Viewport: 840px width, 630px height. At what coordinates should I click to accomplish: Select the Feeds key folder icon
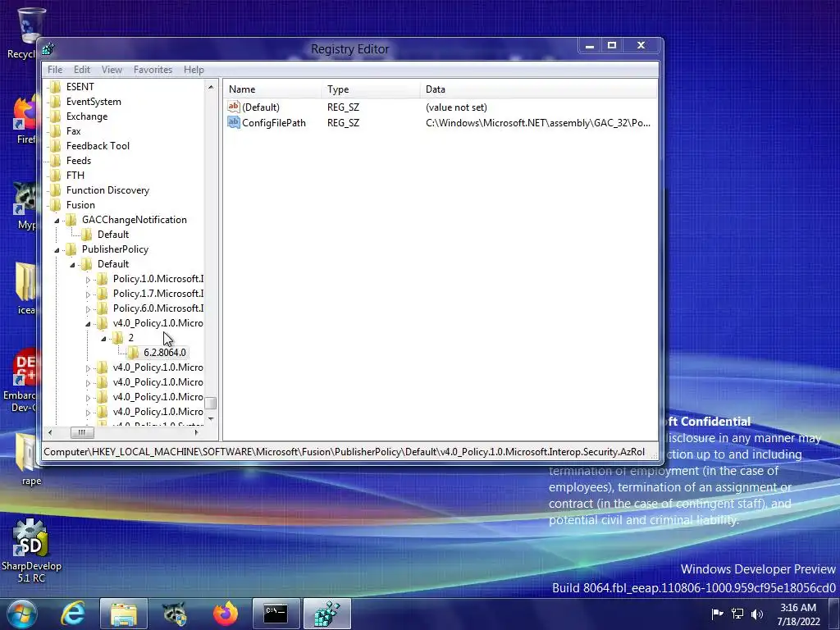tap(55, 161)
